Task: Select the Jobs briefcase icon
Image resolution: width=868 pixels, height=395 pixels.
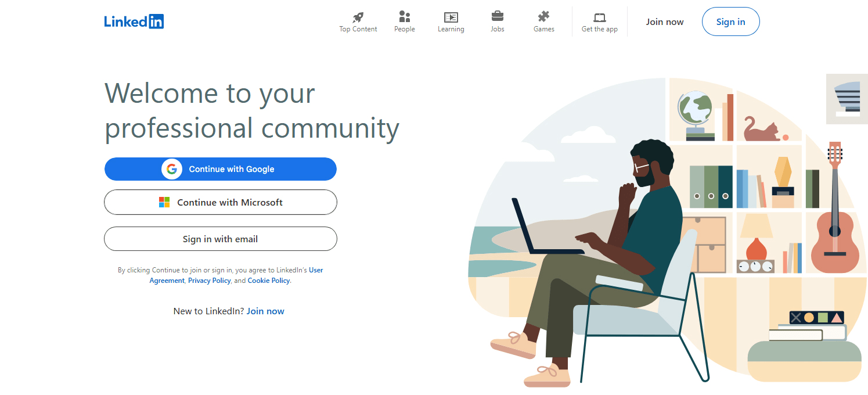Action: tap(498, 16)
